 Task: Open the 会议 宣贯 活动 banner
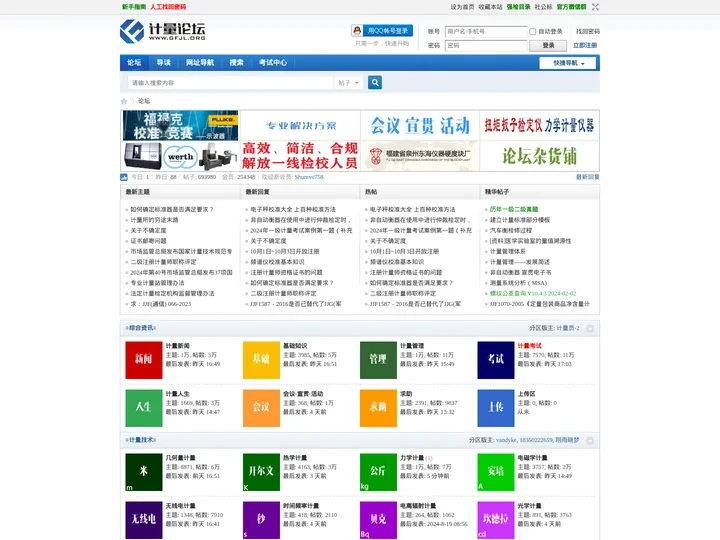click(x=420, y=125)
